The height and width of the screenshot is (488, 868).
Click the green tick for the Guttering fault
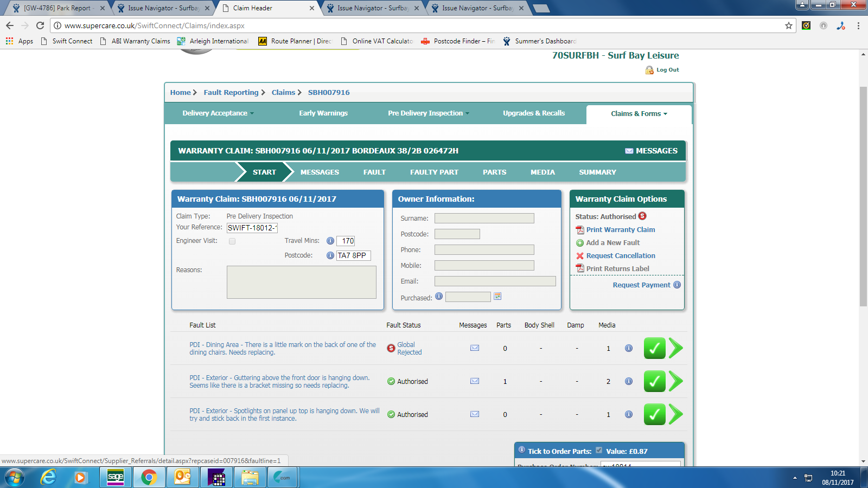[655, 381]
